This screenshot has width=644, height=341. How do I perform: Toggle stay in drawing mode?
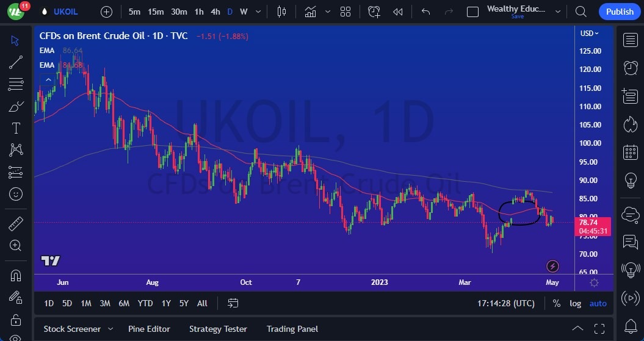click(16, 297)
